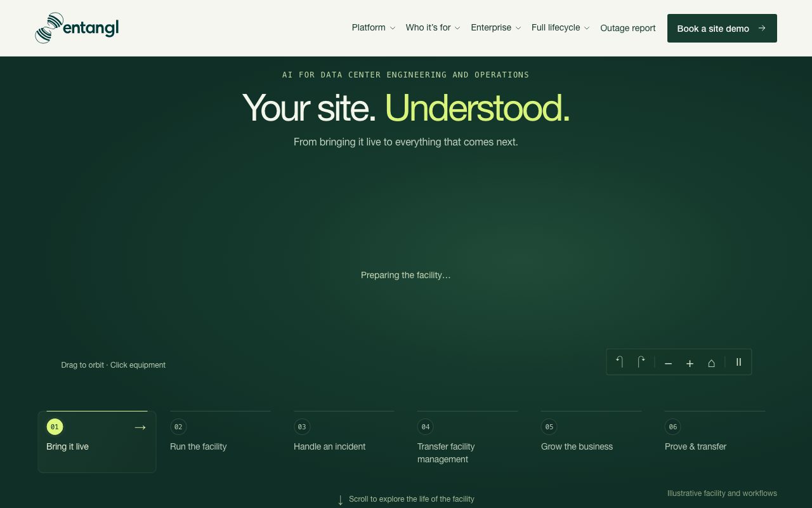Open the Outage report page

(628, 28)
